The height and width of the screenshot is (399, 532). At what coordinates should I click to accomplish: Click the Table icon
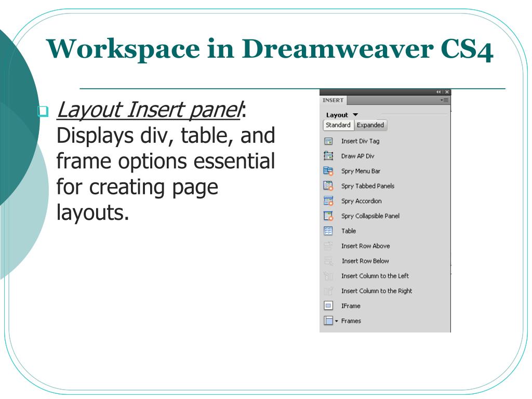click(328, 231)
